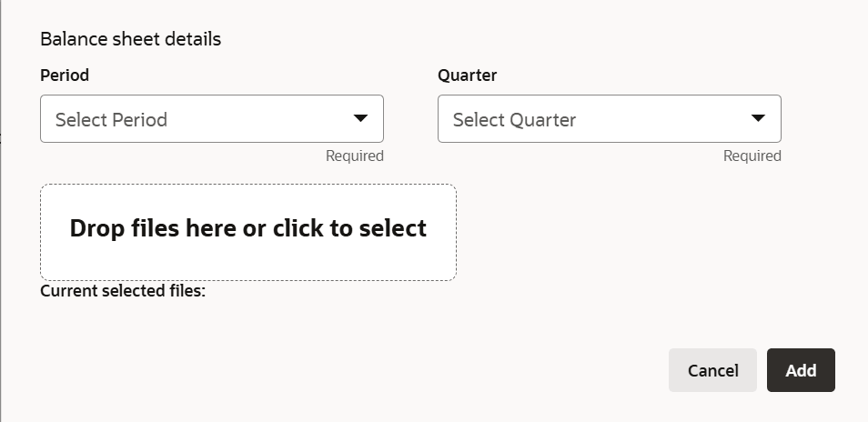Click the Required hint under Quarter

pyautogui.click(x=752, y=156)
